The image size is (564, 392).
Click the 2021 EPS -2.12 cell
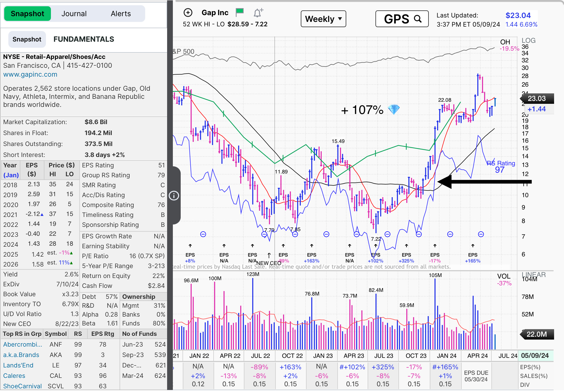point(34,214)
